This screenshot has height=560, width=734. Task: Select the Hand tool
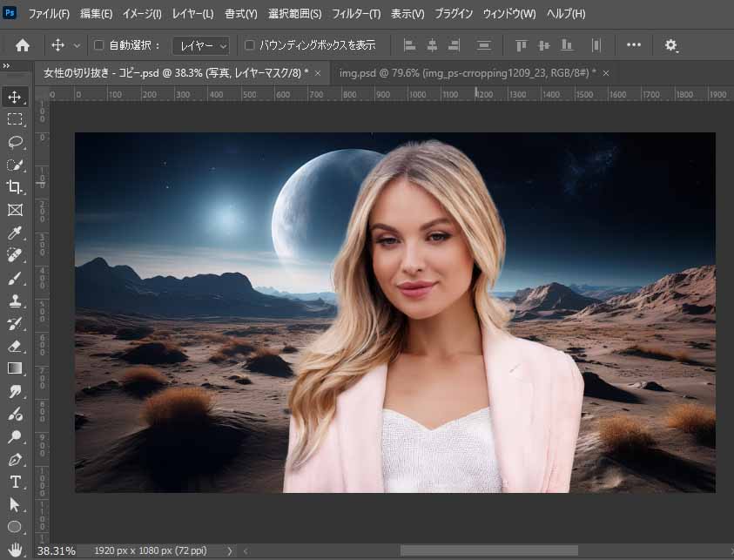coord(15,550)
